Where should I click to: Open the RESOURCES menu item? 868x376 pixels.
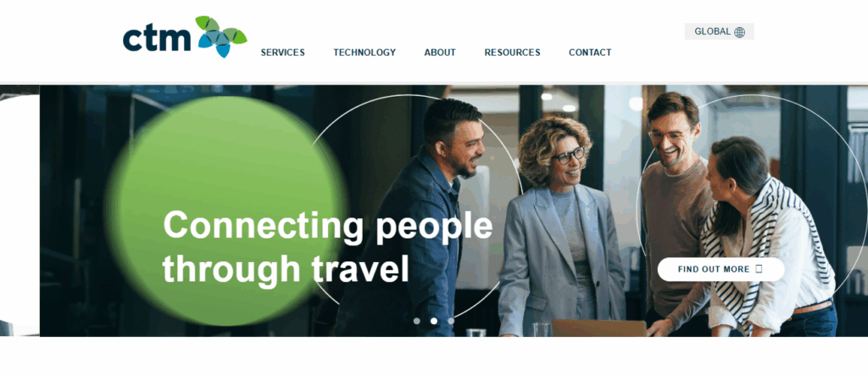click(512, 53)
